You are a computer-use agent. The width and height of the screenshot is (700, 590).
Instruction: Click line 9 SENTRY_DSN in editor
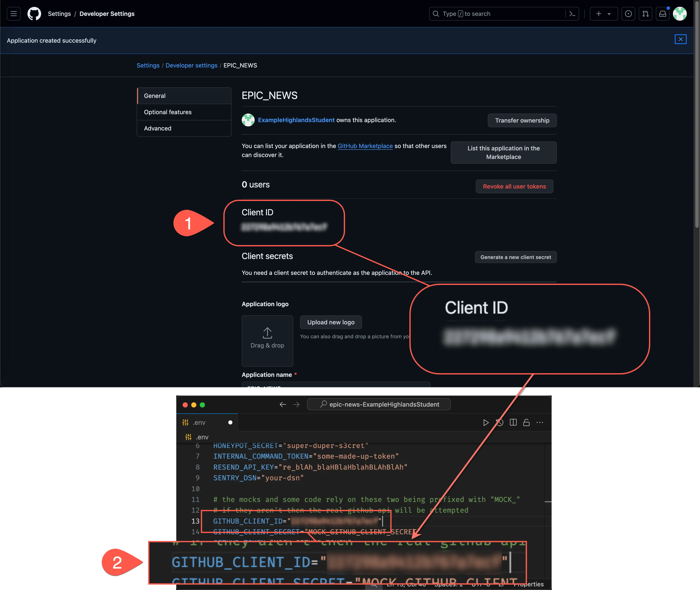pos(258,478)
